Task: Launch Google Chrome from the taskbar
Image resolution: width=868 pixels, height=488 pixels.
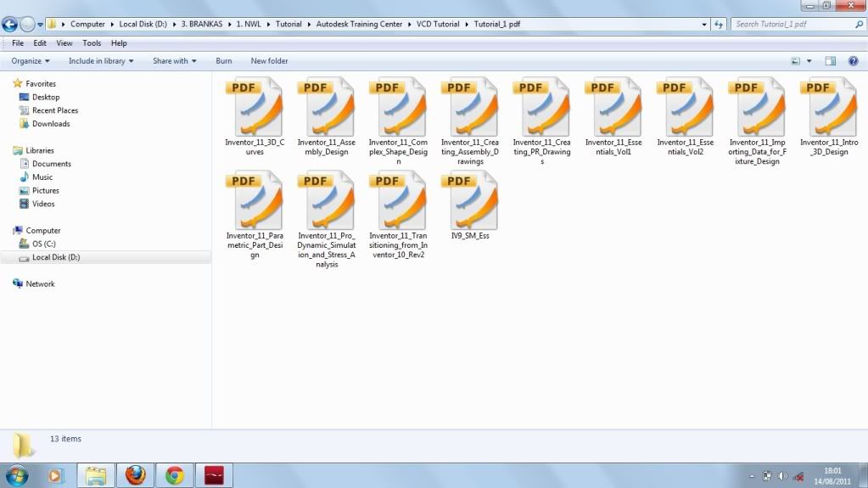Action: (175, 475)
